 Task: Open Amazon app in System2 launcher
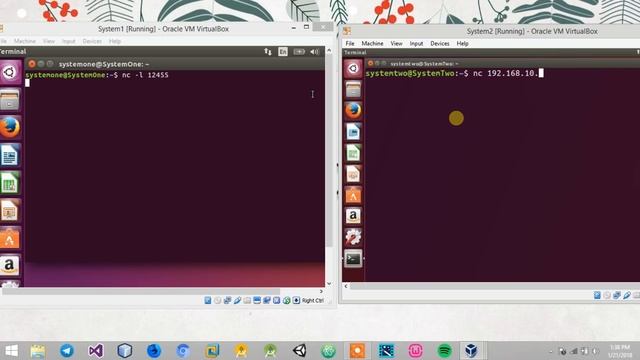pos(353,216)
